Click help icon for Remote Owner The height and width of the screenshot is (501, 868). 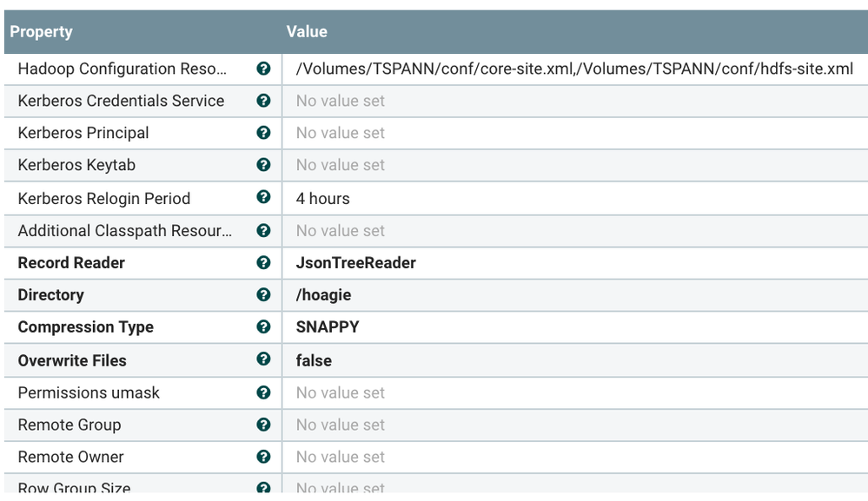[x=264, y=457]
